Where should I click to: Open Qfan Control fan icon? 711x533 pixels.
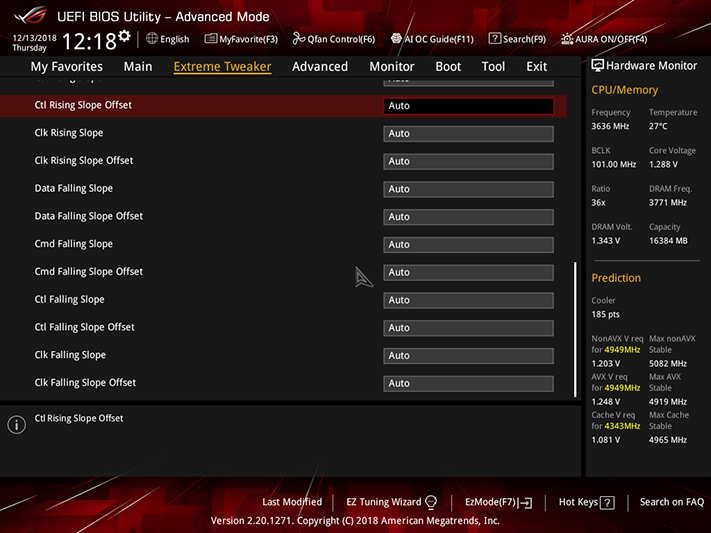[298, 39]
